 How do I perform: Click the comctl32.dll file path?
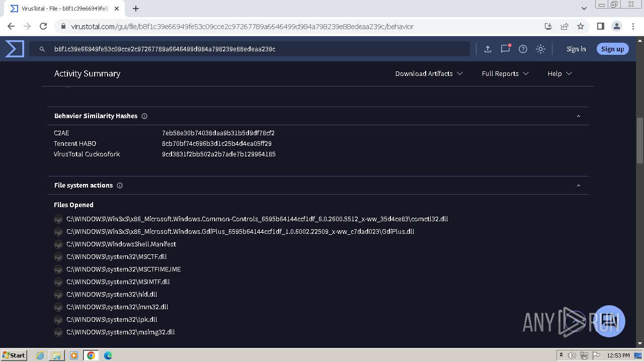(257, 219)
